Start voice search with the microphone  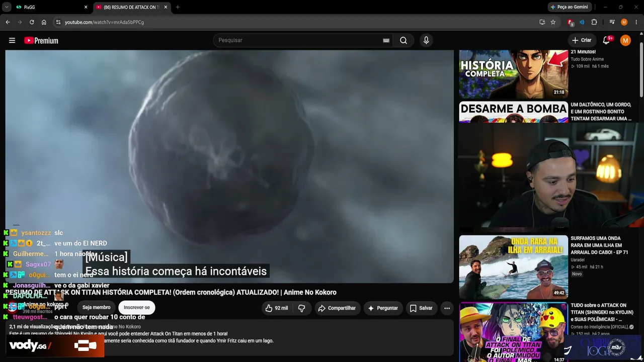point(426,40)
